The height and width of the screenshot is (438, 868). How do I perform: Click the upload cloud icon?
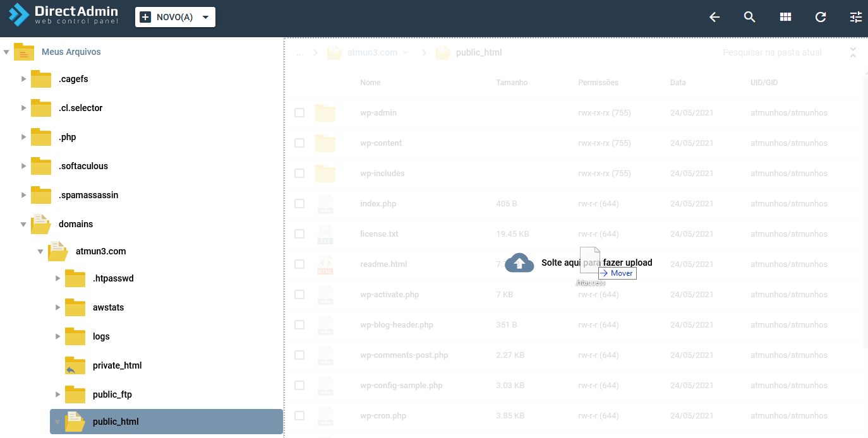(519, 263)
